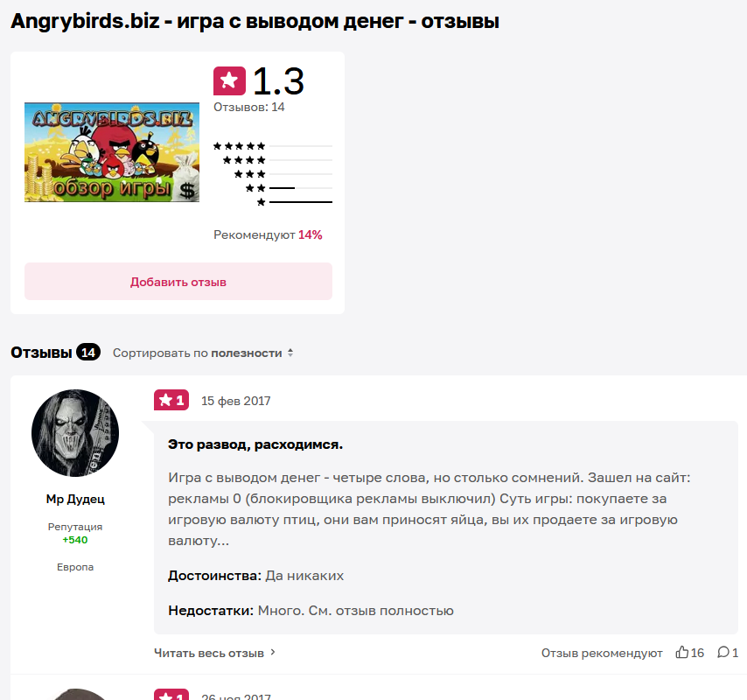The width and height of the screenshot is (747, 700).
Task: Select the three-star rating row
Action: [283, 174]
